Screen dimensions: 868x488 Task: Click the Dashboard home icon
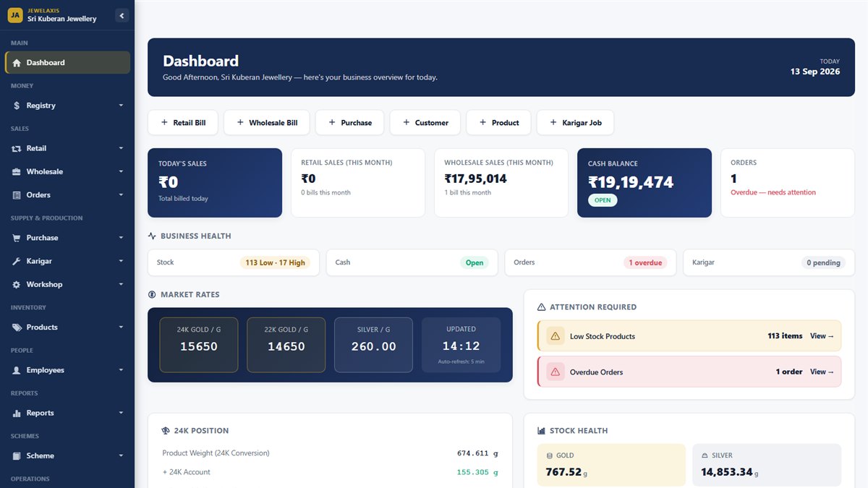pyautogui.click(x=17, y=63)
